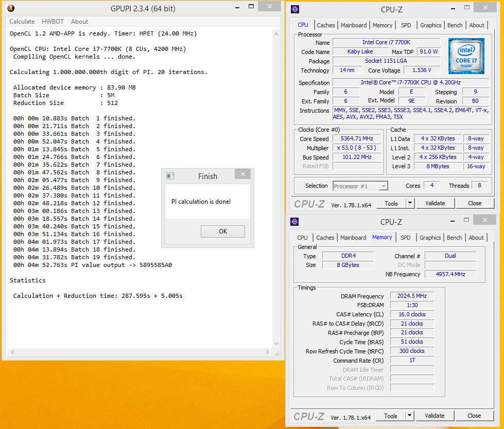This screenshot has width=504, height=429.
Task: Switch to Memory tab in top CPU-Z window
Action: tap(383, 25)
